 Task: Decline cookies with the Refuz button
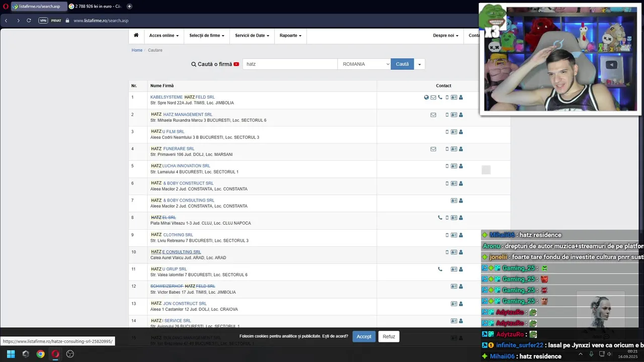click(389, 336)
